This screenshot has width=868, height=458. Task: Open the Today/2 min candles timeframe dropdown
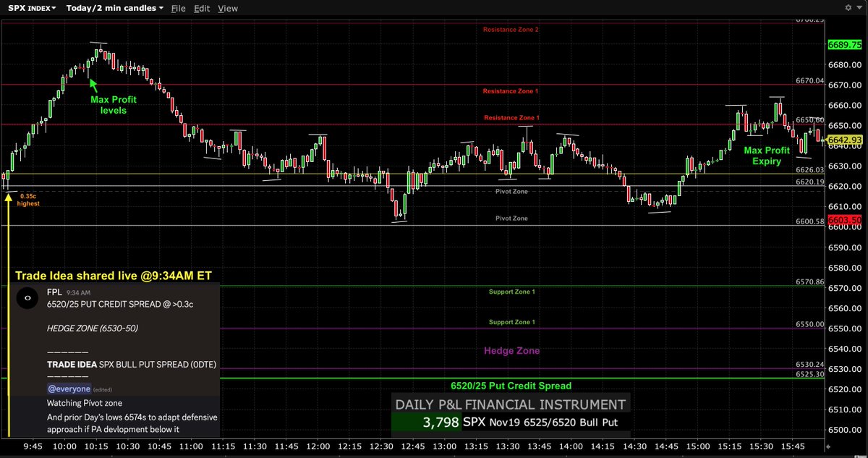click(x=112, y=8)
